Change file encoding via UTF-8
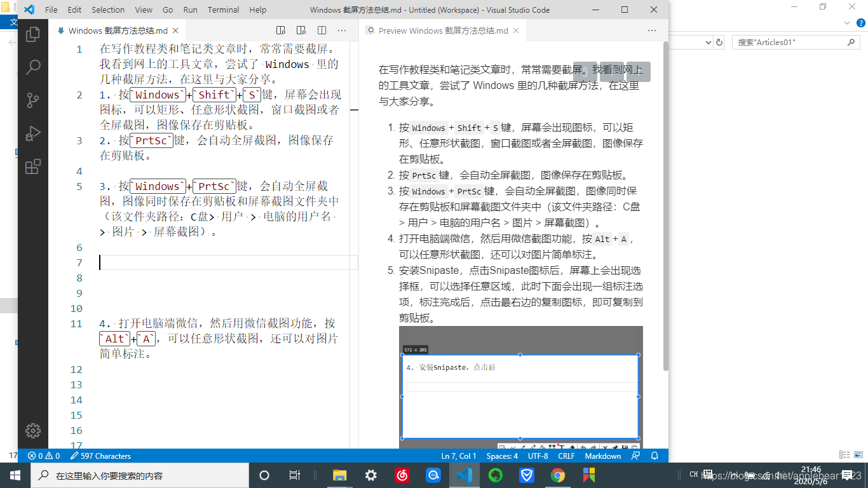 538,456
